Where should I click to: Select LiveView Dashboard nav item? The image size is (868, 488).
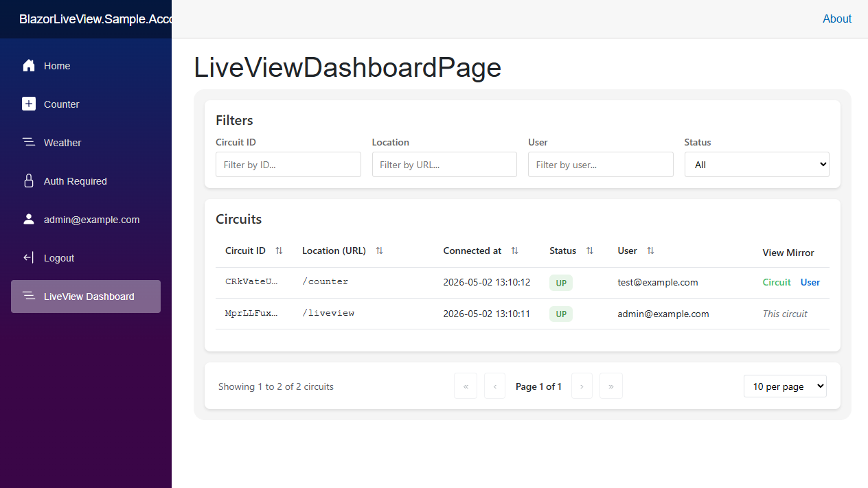(86, 297)
